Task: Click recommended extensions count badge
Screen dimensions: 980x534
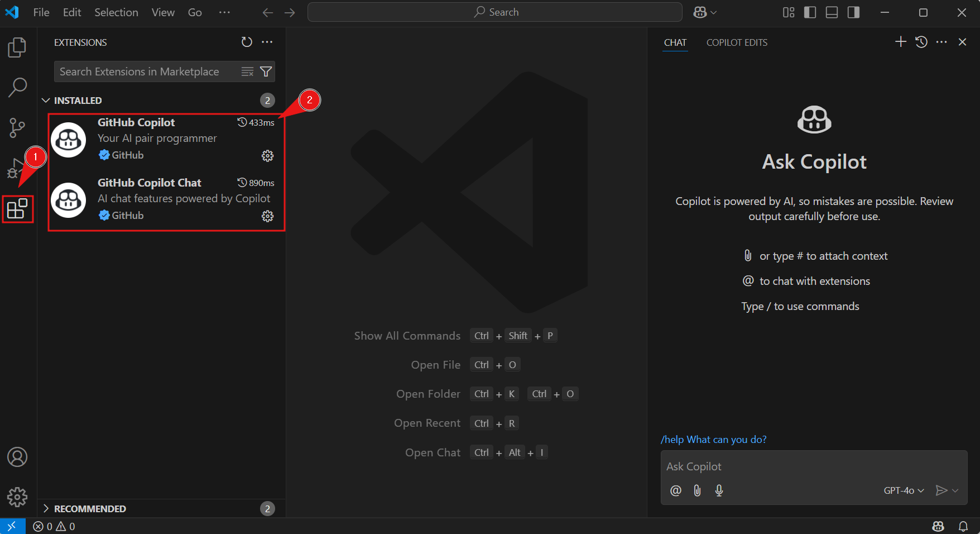Action: pyautogui.click(x=268, y=509)
